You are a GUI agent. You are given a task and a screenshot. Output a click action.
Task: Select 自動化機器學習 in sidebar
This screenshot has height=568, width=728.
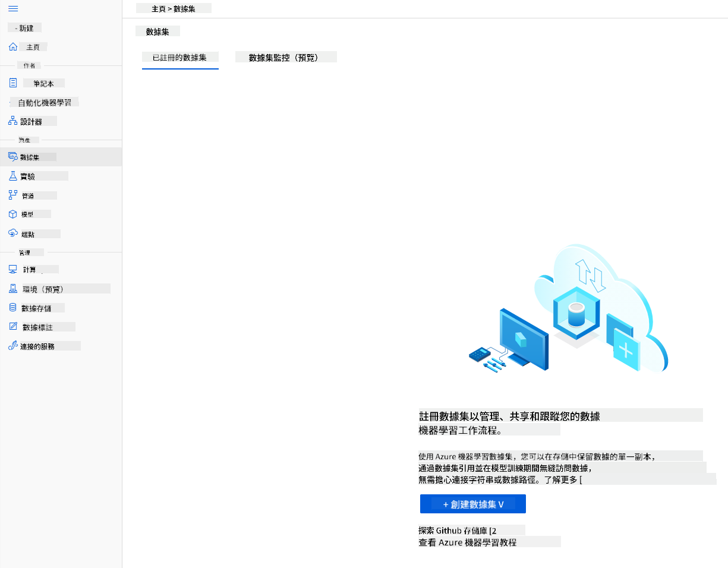point(45,102)
